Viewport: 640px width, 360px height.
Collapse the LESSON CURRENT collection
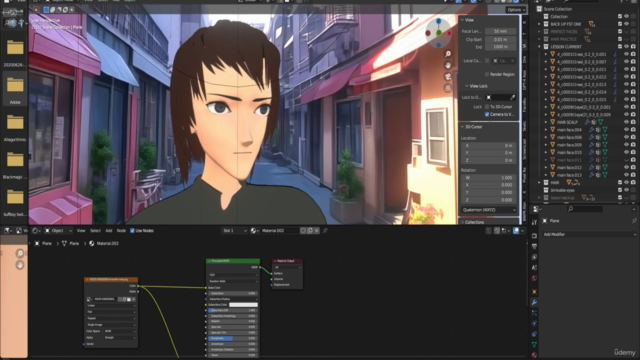(539, 47)
